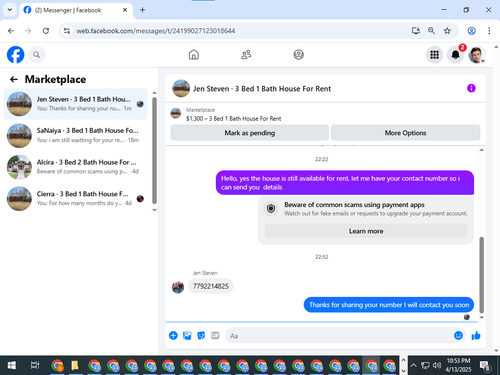The image size is (500, 375).
Task: Click the message text field Aa
Action: [x=338, y=336]
